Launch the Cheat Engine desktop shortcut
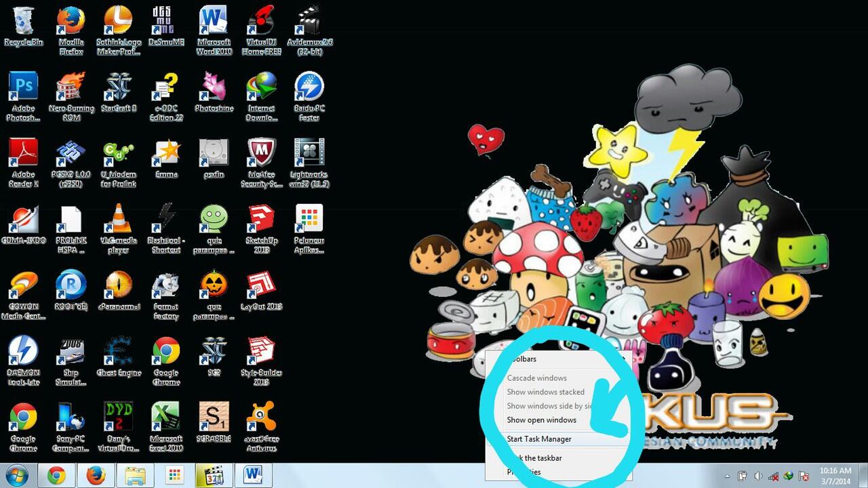Viewport: 868px width, 488px height. click(x=118, y=357)
